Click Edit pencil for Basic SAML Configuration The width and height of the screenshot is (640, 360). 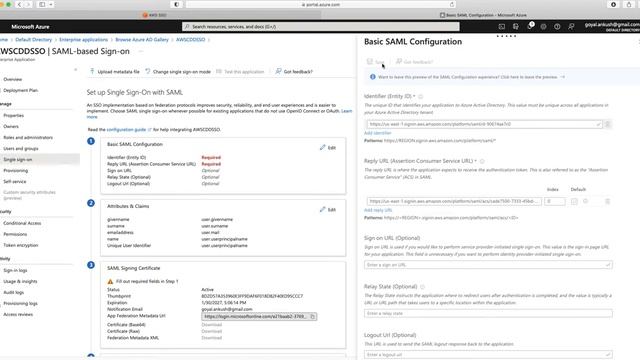(x=328, y=147)
